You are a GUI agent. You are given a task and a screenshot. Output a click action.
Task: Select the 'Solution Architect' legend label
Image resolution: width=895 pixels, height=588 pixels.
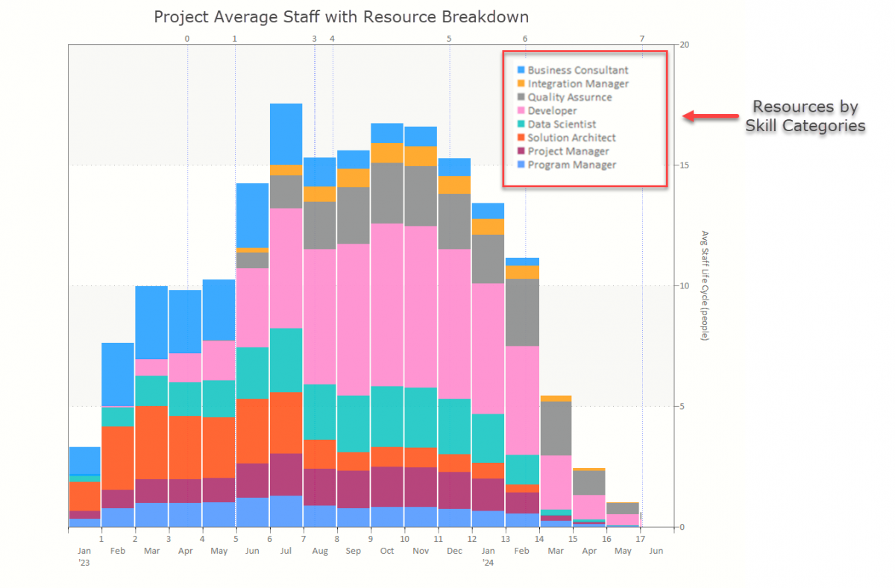572,137
